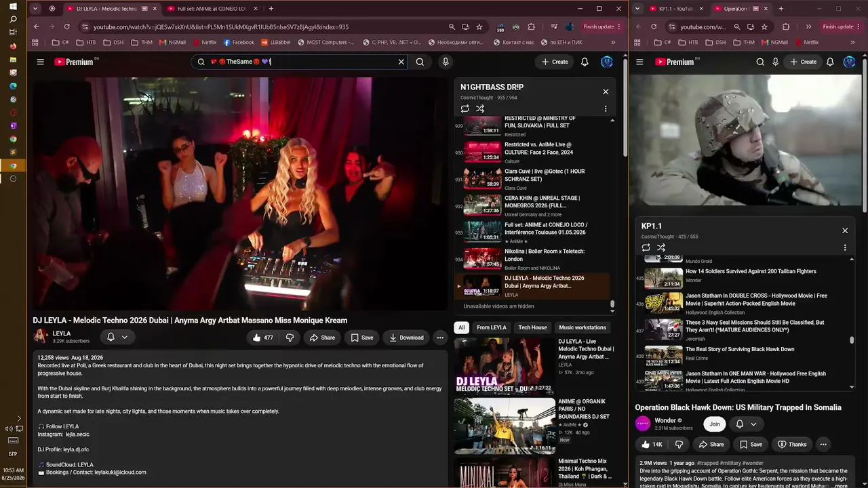Expand description via more link on Black Hawk video
This screenshot has height=488, width=868.
840,486
